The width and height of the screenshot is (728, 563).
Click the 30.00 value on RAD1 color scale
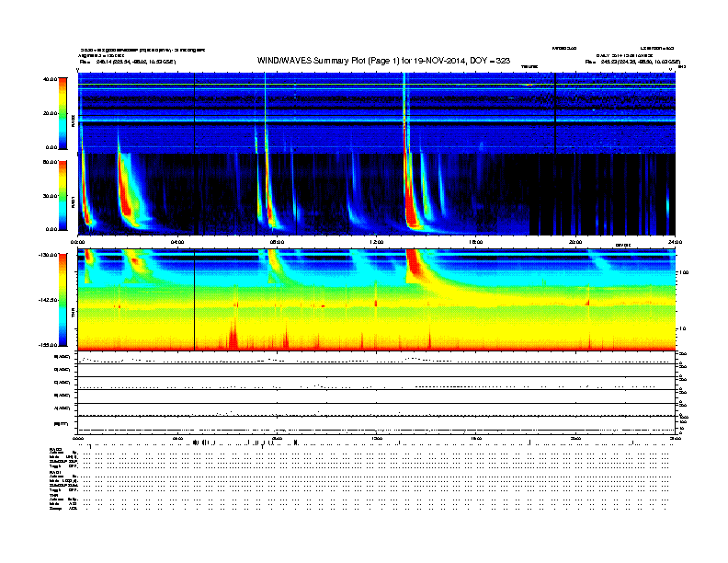[51, 196]
